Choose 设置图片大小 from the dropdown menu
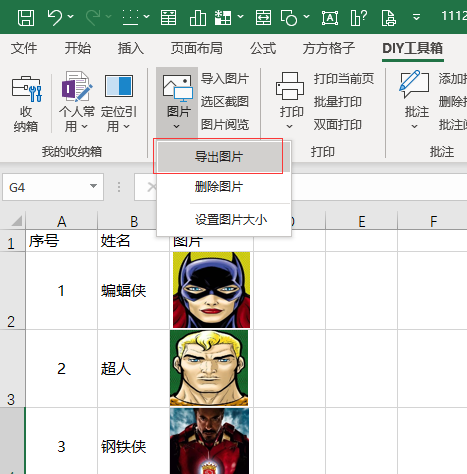 click(x=224, y=220)
